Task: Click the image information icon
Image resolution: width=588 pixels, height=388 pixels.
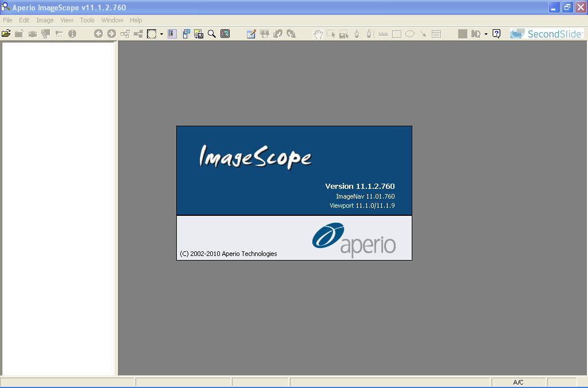Action: [72, 34]
